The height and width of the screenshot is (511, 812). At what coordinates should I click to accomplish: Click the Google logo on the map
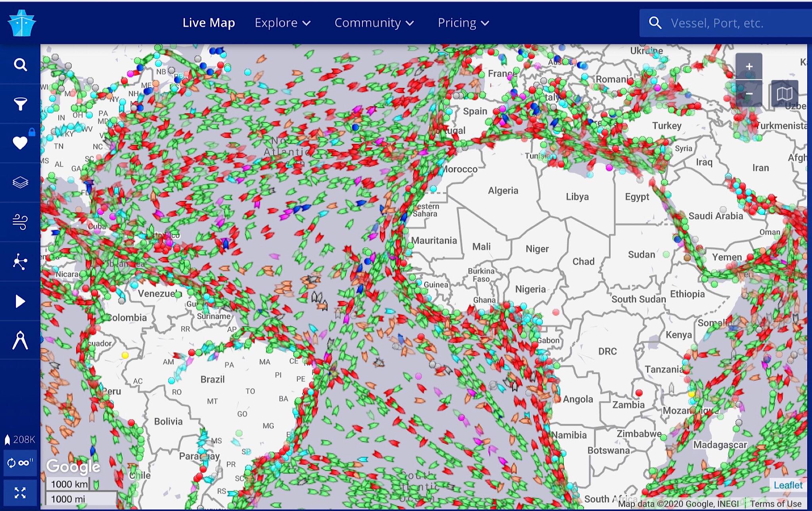click(x=73, y=467)
